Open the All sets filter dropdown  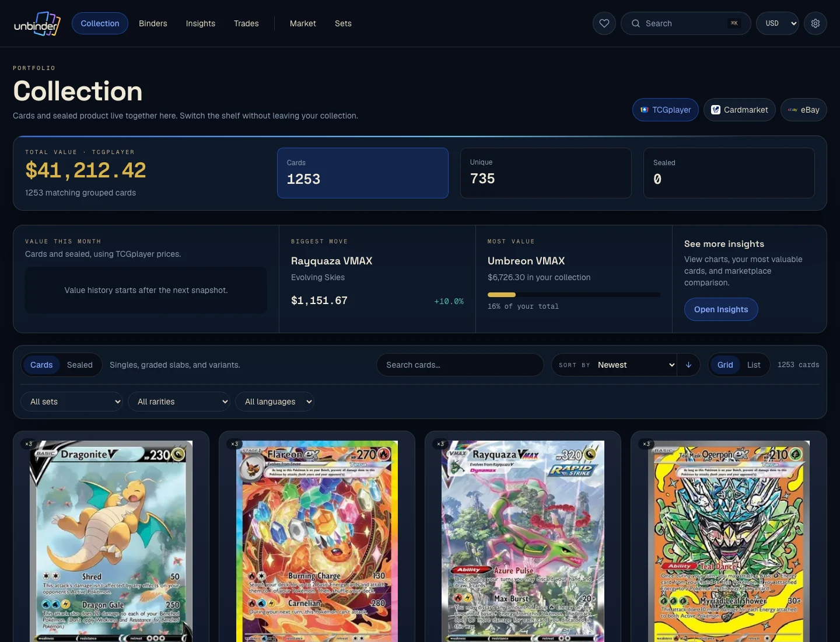coord(72,402)
